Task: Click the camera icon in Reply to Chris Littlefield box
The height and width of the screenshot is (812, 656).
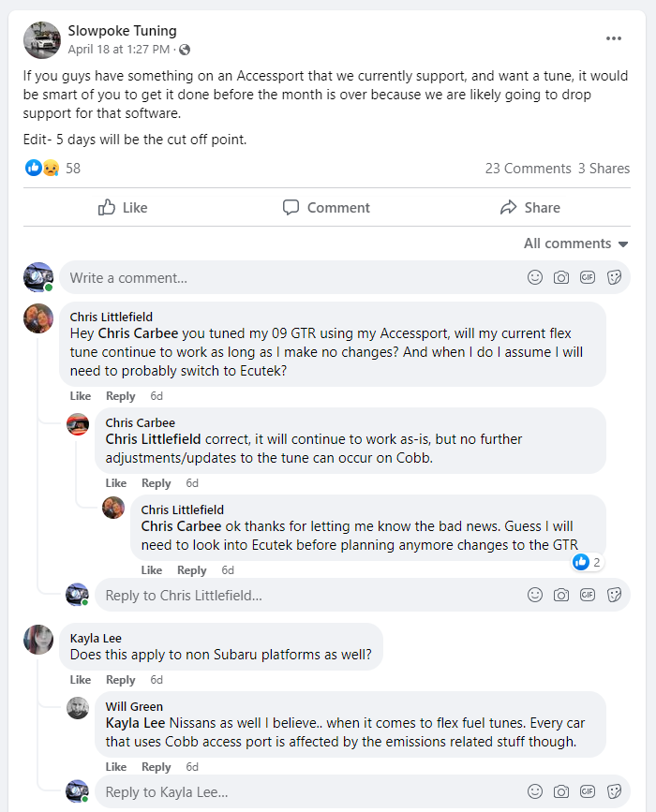Action: 561,595
